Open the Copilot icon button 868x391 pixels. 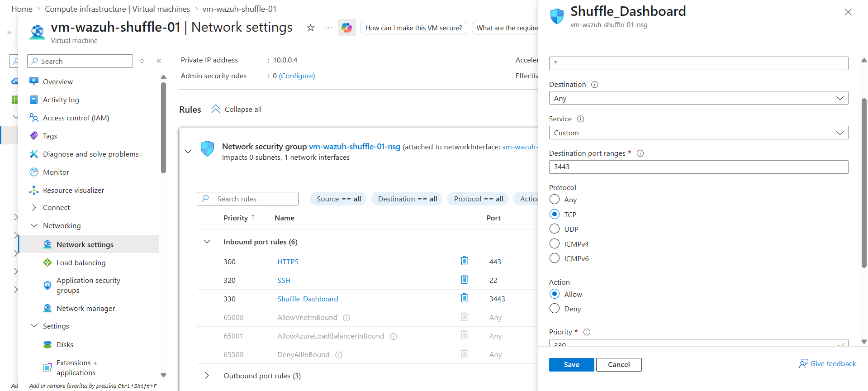point(347,28)
